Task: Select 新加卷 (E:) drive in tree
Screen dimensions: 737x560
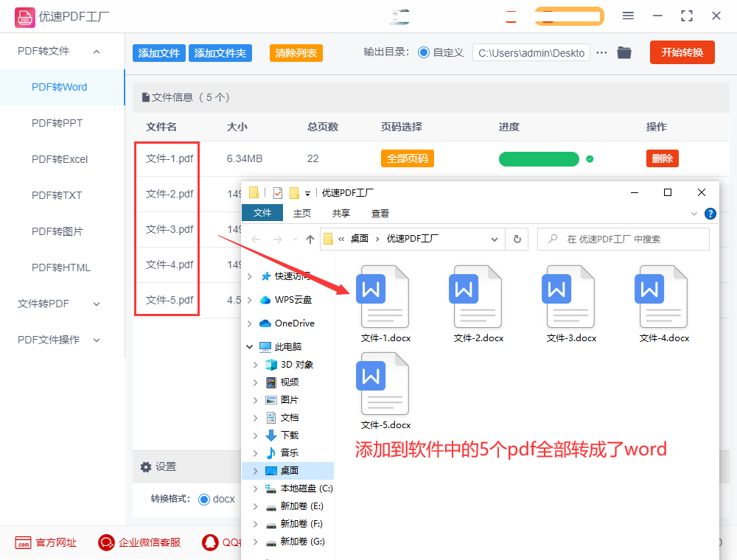Action: (294, 506)
